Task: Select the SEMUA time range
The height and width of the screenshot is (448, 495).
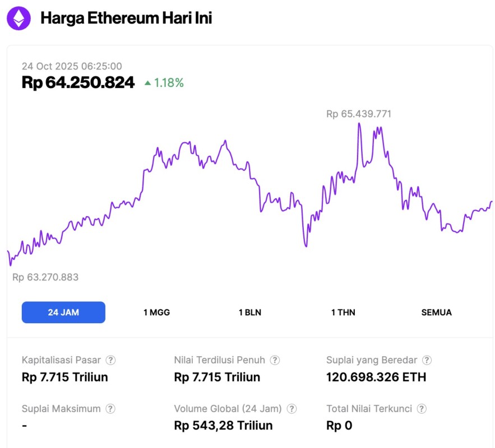Action: click(x=436, y=312)
